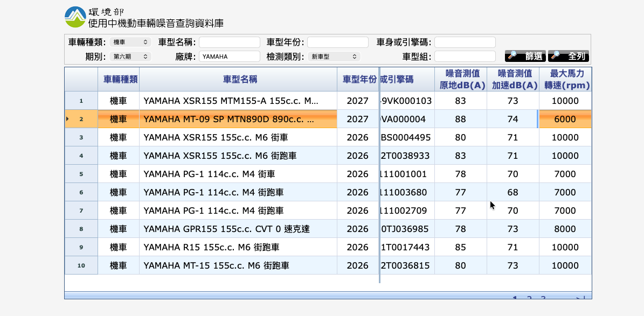Image resolution: width=644 pixels, height=316 pixels.
Task: Click the 全列 list-all button
Action: coord(569,56)
